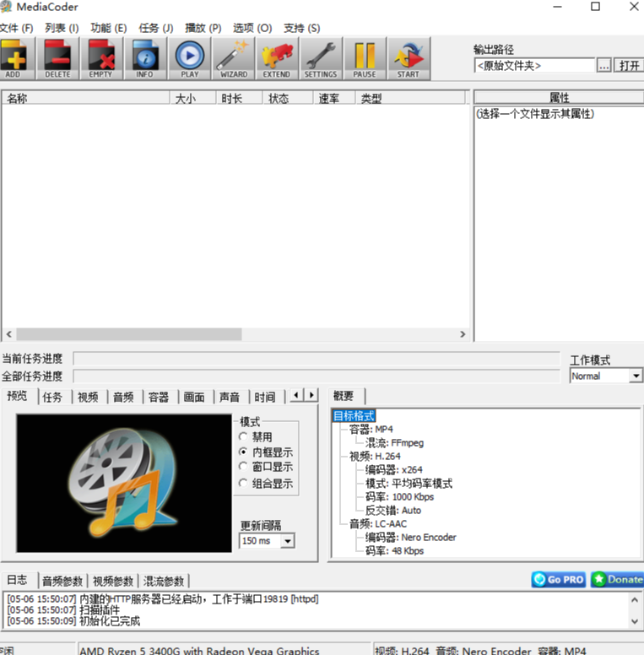This screenshot has height=655, width=644.
Task: Click the 名称 column header
Action: [86, 99]
